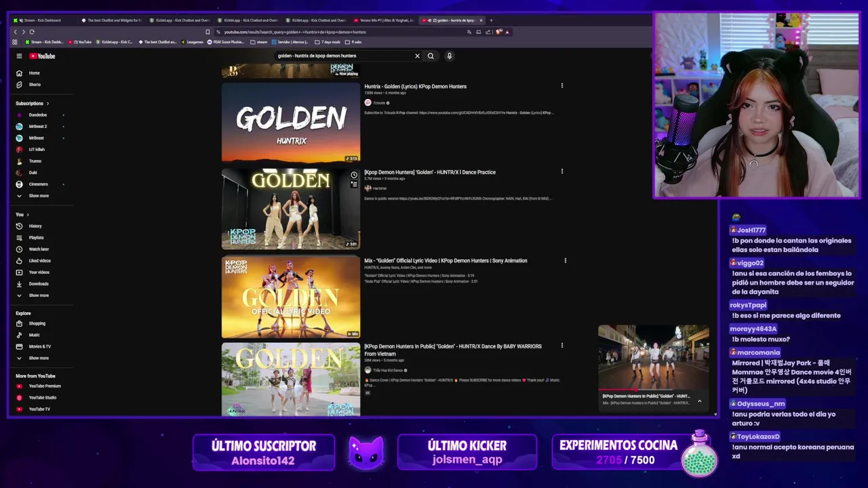Click the BABY WARRIORS dance cover thumbnail

[291, 379]
